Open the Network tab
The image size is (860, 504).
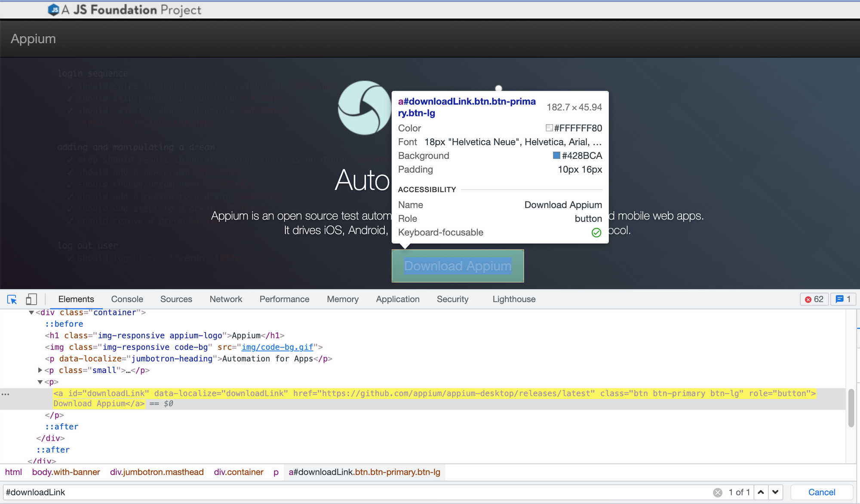click(x=226, y=299)
